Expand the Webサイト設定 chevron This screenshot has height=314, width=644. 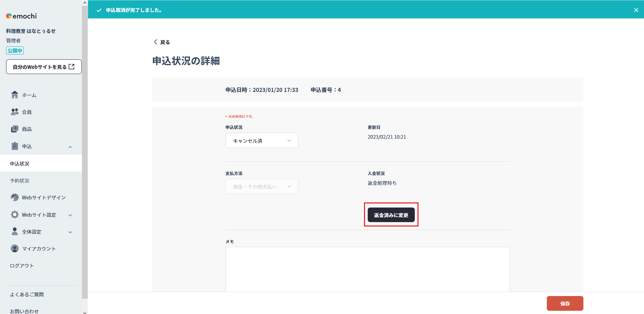click(x=70, y=215)
